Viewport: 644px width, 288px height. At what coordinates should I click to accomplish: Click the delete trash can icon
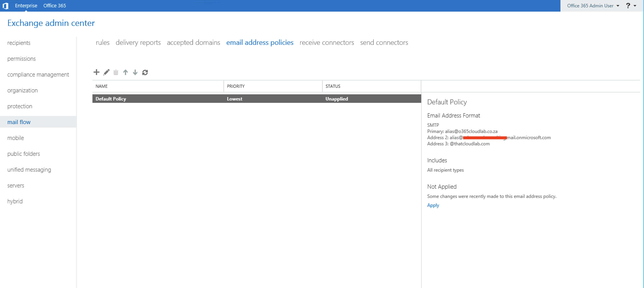pos(116,72)
